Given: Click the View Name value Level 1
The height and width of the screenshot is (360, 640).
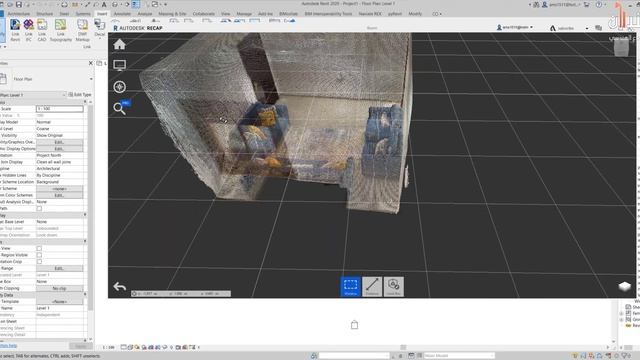Looking at the screenshot, I should 43,308.
